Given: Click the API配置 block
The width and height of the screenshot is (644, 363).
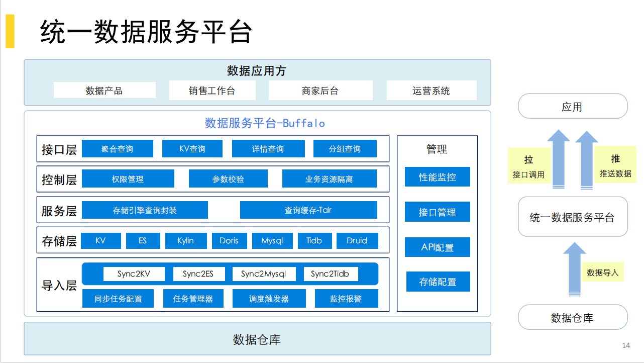Looking at the screenshot, I should pyautogui.click(x=438, y=247).
